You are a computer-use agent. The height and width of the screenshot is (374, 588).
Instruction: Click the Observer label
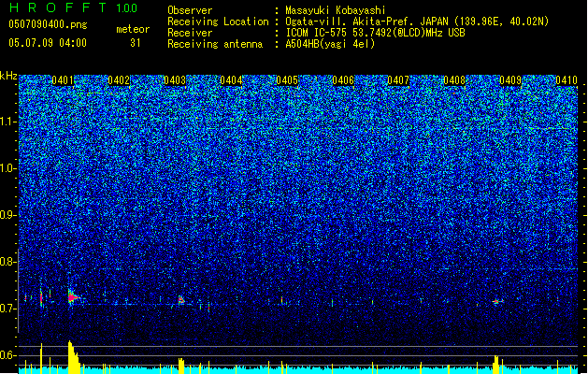click(x=190, y=10)
